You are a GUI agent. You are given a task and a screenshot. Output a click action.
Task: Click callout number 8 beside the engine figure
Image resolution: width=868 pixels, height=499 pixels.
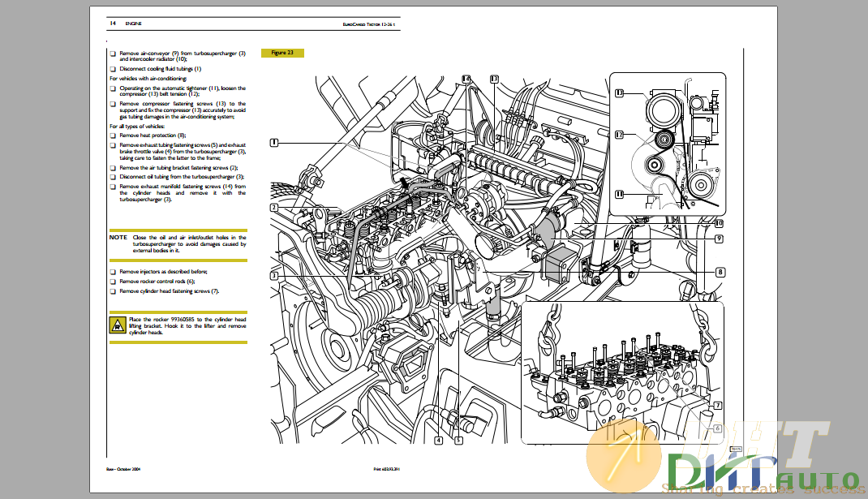point(720,272)
